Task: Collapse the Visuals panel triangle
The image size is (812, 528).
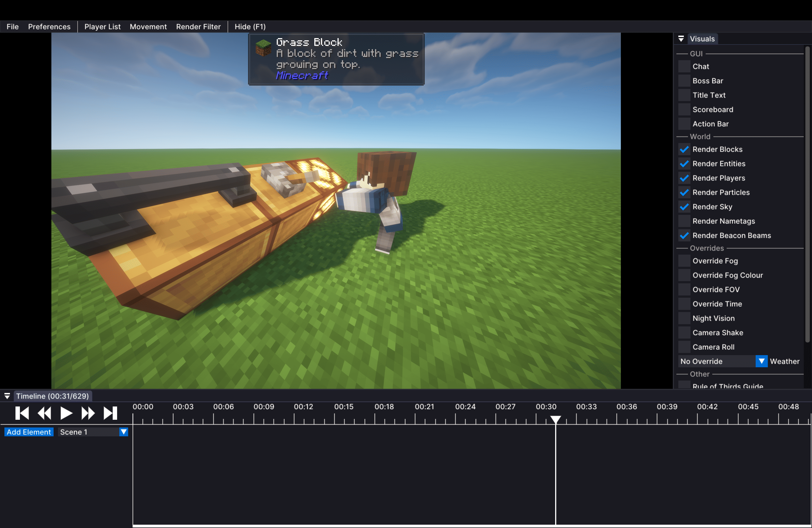Action: pos(681,39)
